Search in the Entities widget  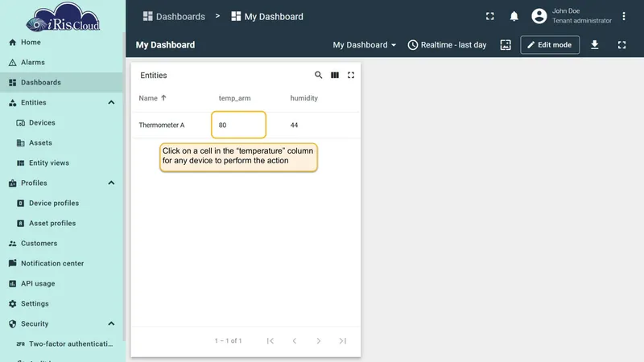pyautogui.click(x=318, y=75)
